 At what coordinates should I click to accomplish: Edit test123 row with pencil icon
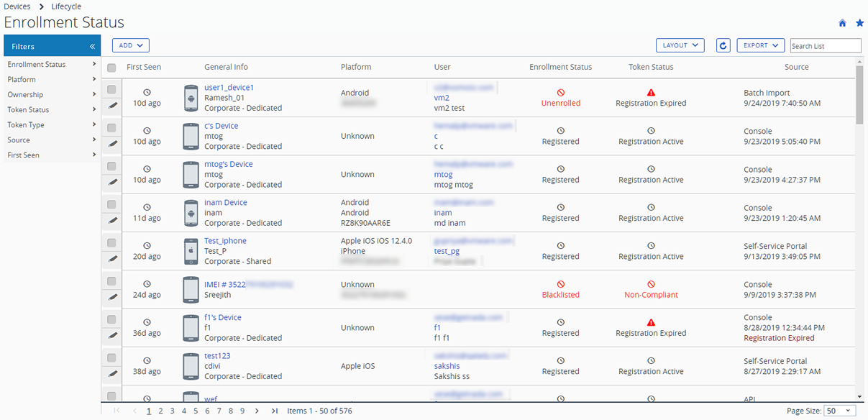point(111,373)
